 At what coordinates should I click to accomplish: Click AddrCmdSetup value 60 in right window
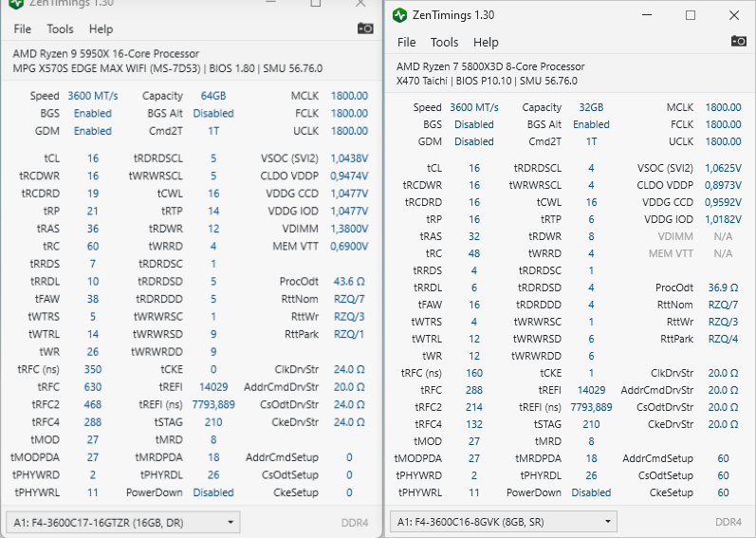[723, 458]
